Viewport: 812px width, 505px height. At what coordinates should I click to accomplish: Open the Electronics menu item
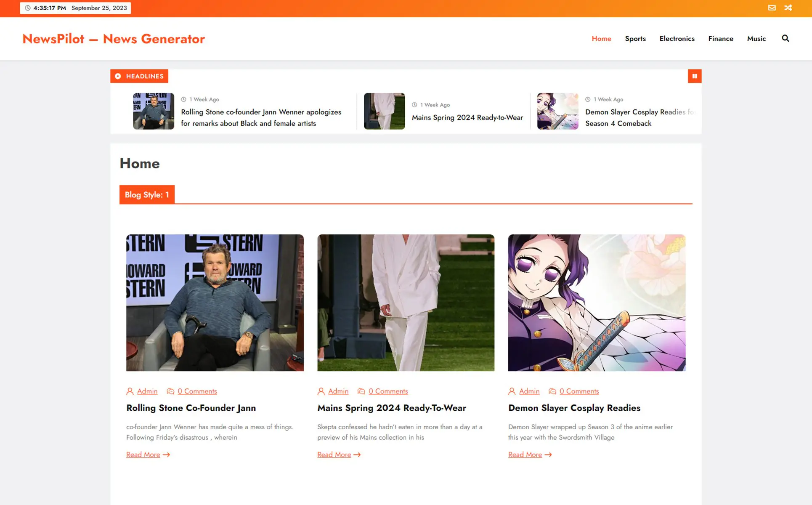(x=677, y=39)
